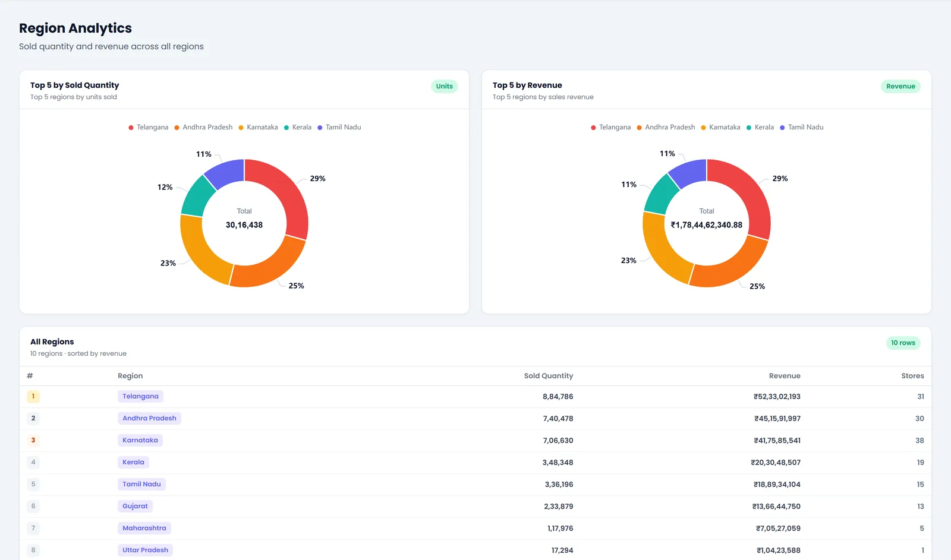Click the Region column header
Screen dimensions: 951x560
coord(130,376)
